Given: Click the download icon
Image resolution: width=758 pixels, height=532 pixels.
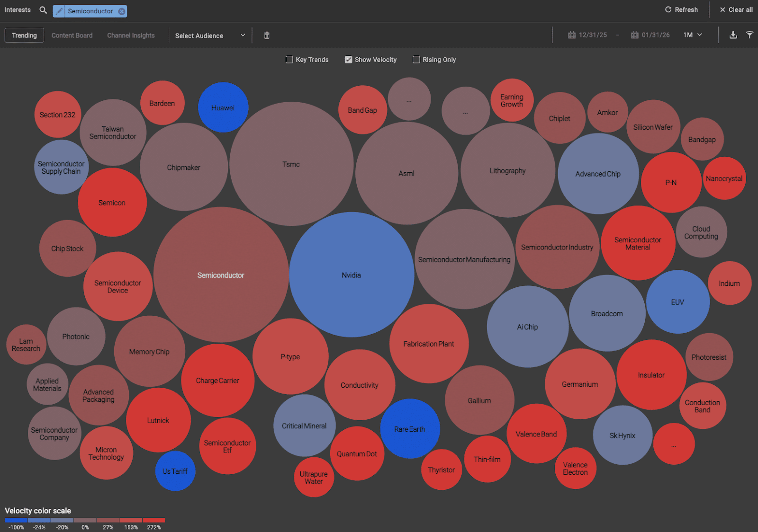Looking at the screenshot, I should (733, 35).
